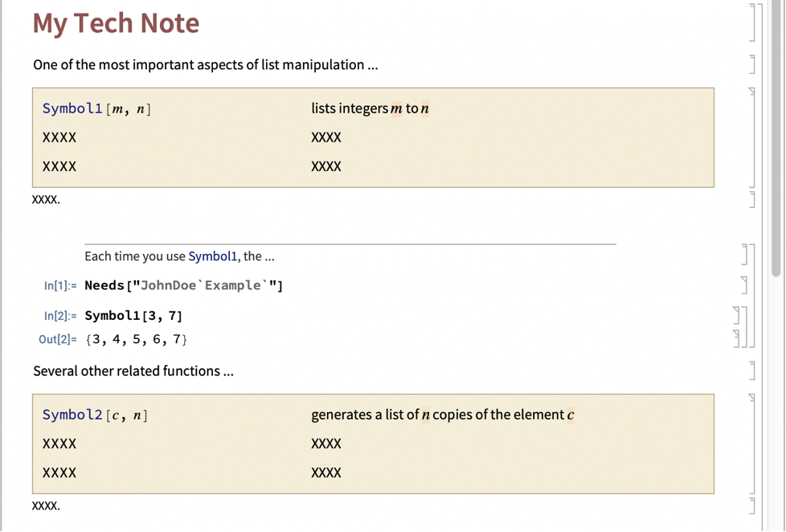This screenshot has height=532, width=786.
Task: Select bracket of 'One of the most important' cell
Action: tap(752, 64)
